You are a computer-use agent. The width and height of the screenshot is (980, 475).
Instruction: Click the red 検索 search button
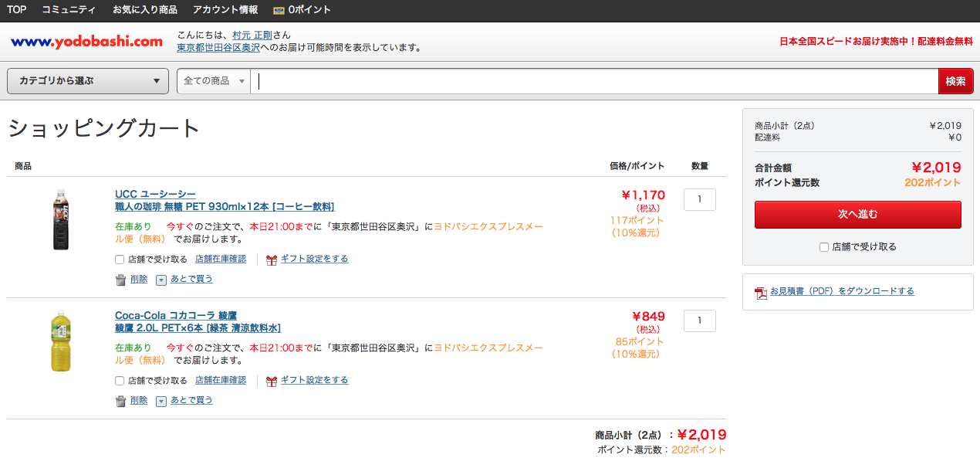pos(955,81)
